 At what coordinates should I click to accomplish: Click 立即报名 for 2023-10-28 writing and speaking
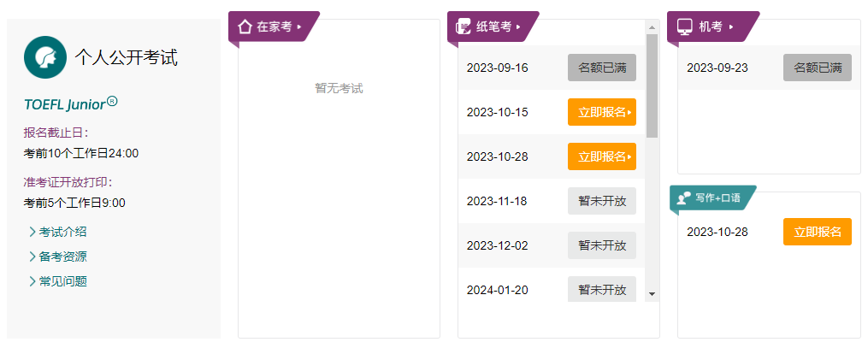pos(818,232)
